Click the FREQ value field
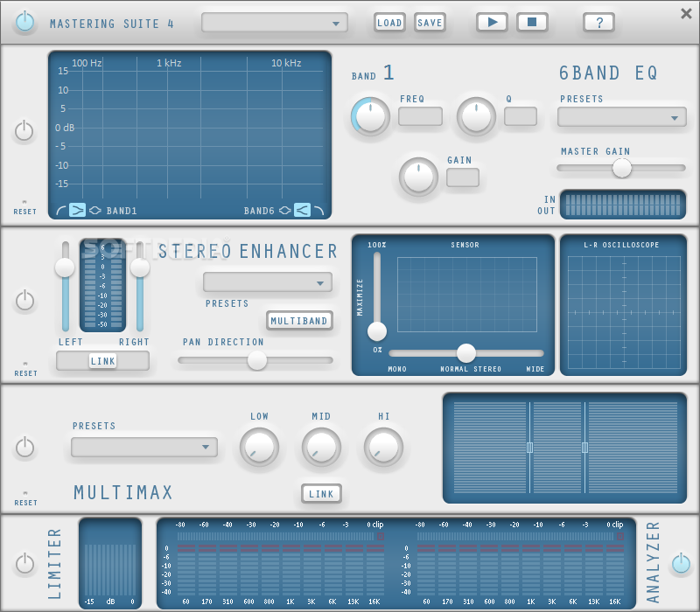 click(x=420, y=116)
